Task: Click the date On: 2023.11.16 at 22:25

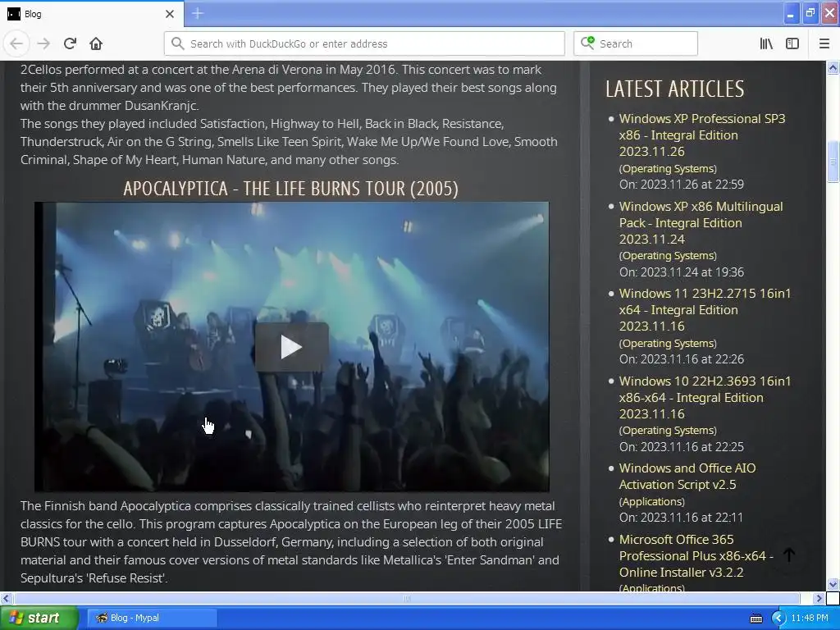Action: [682, 447]
